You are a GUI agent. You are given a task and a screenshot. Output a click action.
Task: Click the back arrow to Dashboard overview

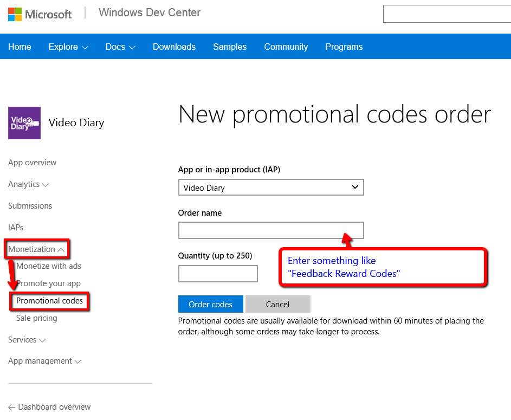(x=12, y=407)
